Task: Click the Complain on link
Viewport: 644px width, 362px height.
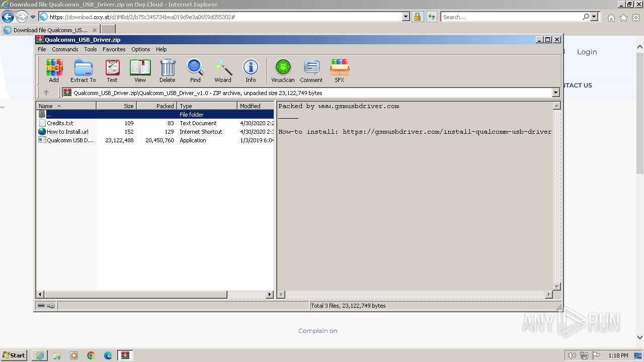Action: coord(317,330)
